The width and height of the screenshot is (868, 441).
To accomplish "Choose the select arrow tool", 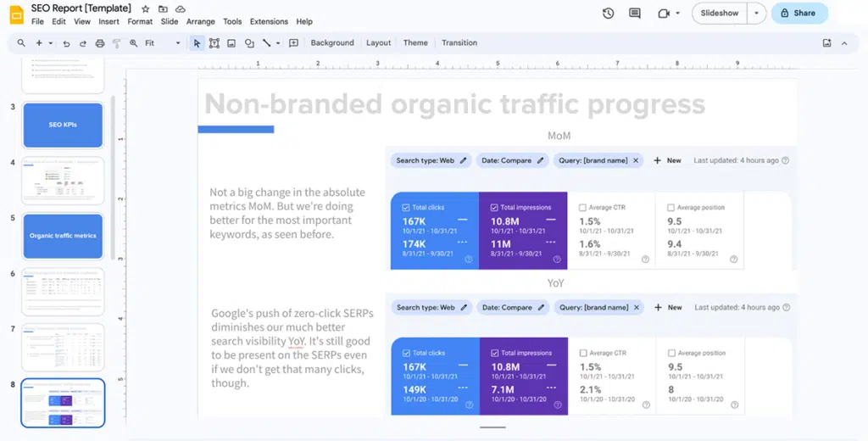I will point(197,43).
